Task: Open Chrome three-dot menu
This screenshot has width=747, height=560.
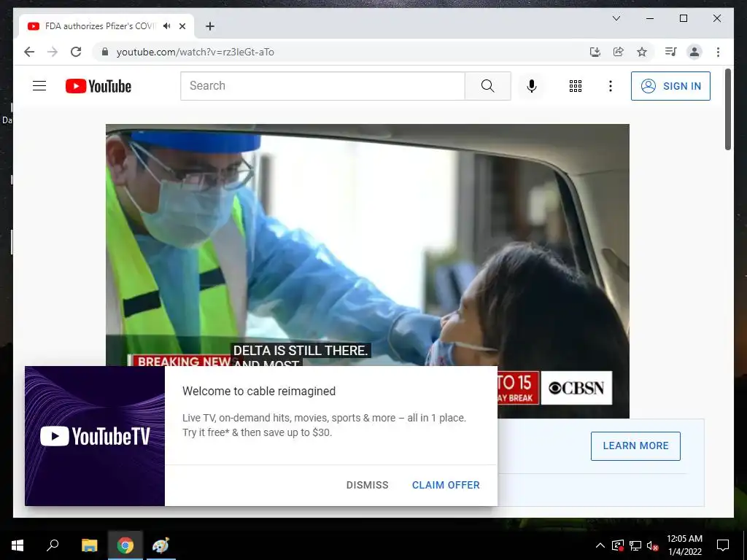Action: 718,52
